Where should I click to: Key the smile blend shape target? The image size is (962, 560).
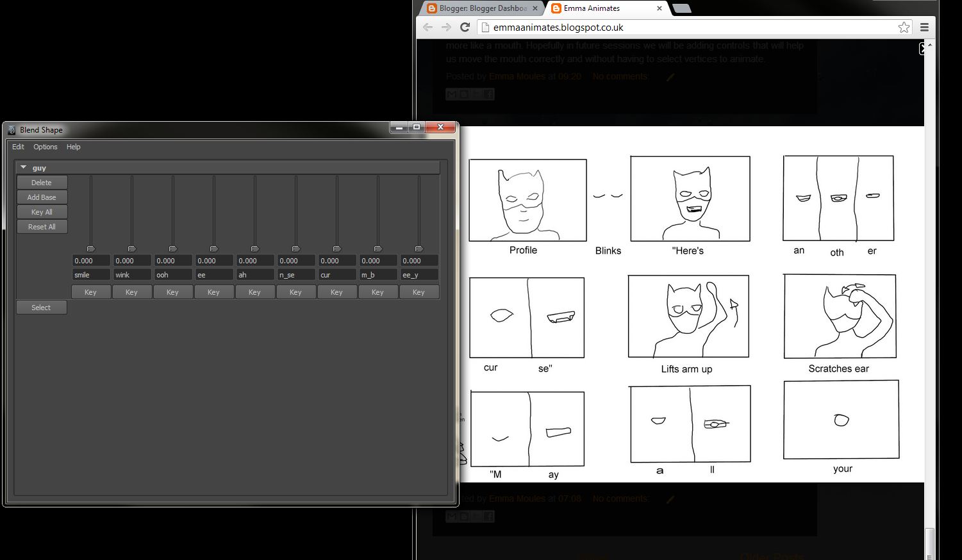coord(91,292)
